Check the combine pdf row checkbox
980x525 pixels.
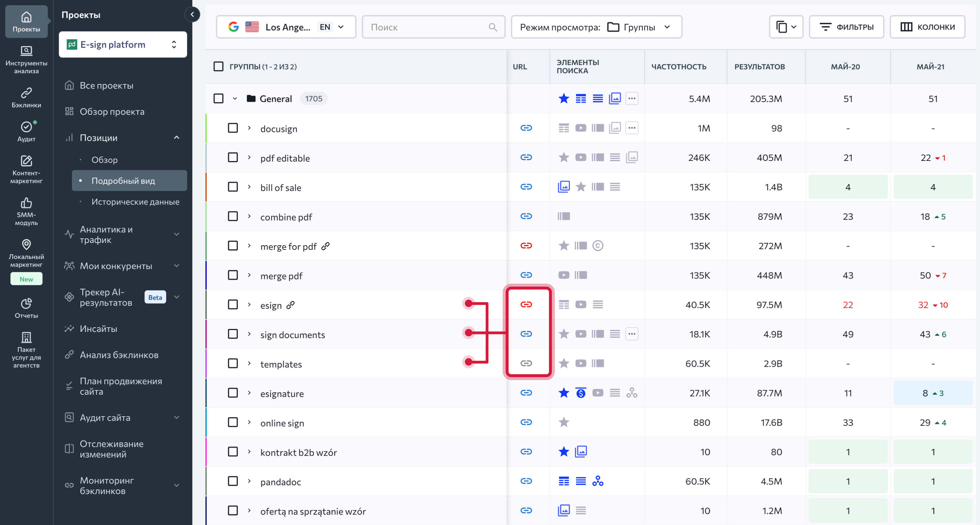233,217
